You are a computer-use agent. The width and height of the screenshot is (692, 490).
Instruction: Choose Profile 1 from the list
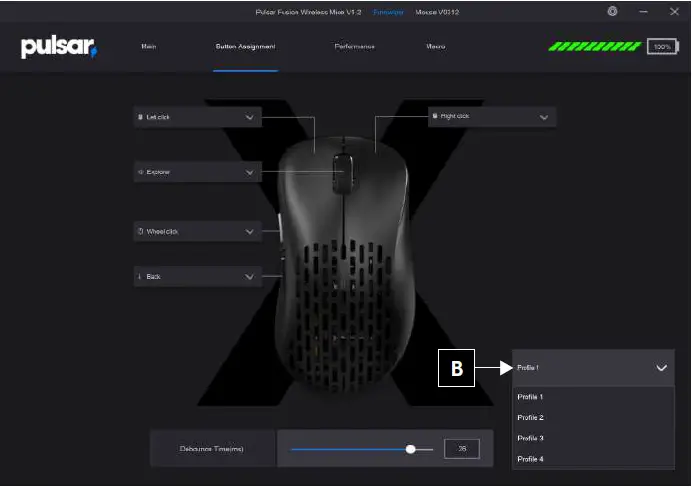pos(593,397)
